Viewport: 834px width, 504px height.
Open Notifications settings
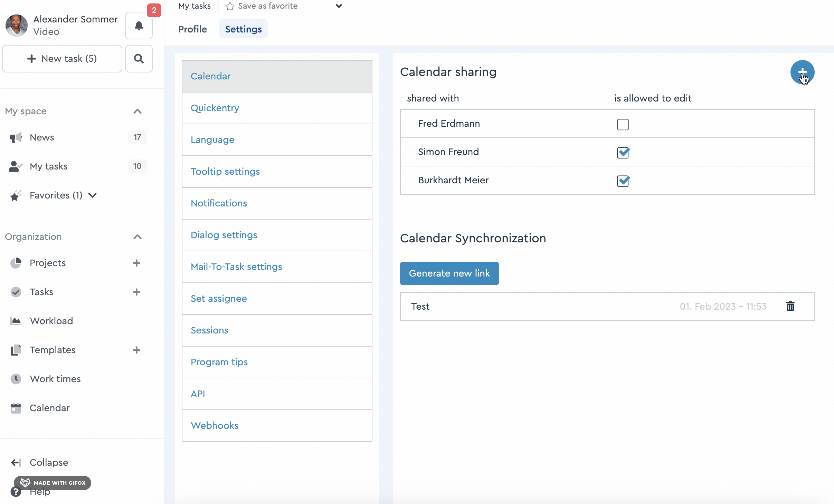pos(277,203)
